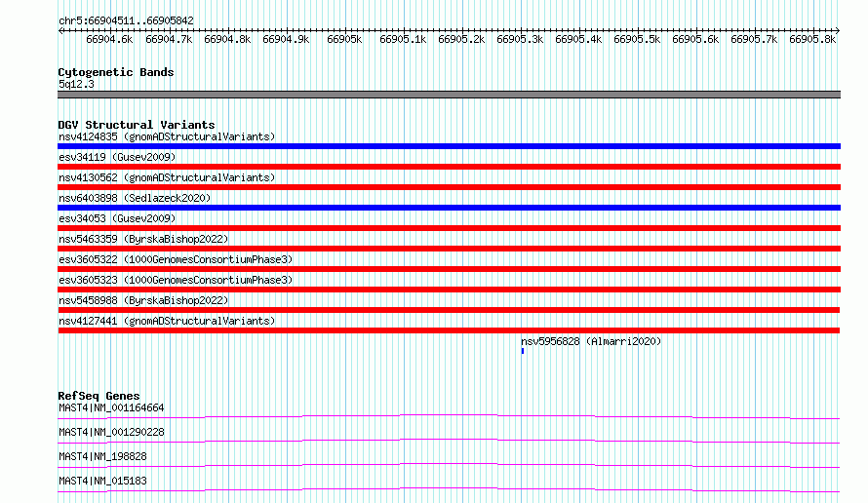Select the red bar of nsv5463359
This screenshot has height=503, width=868.
pos(449,249)
